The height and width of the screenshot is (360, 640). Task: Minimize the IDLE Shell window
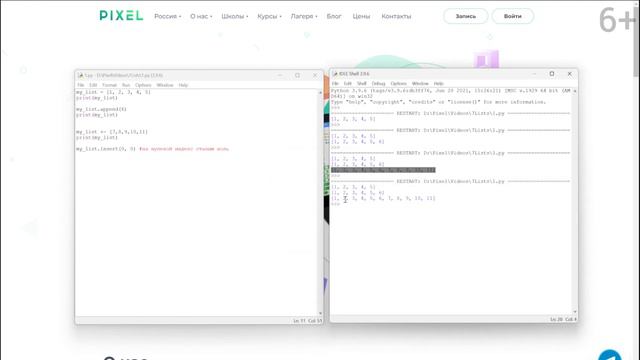[534, 73]
